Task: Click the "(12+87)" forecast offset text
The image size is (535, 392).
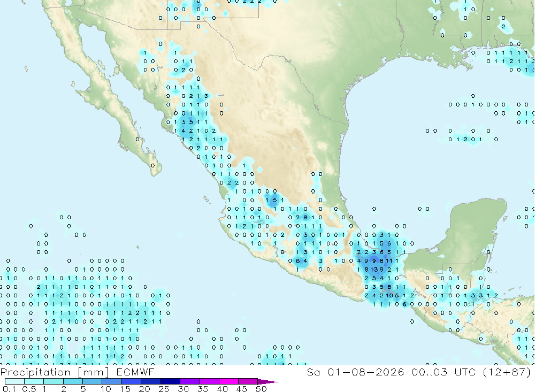Action: pos(507,372)
